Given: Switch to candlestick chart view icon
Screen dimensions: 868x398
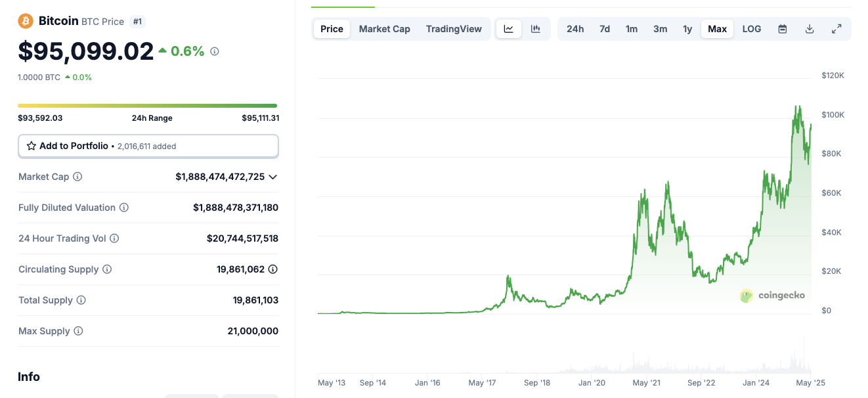Looking at the screenshot, I should pyautogui.click(x=536, y=29).
